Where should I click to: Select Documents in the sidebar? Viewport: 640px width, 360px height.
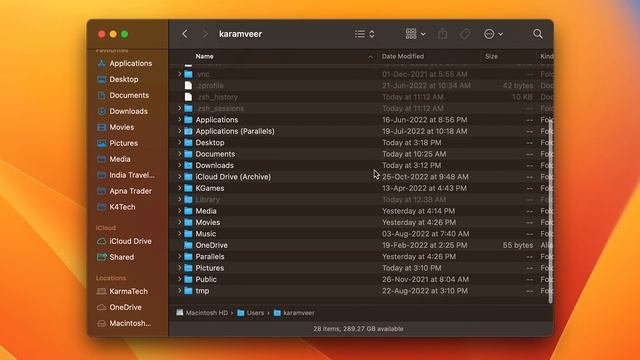[123, 95]
